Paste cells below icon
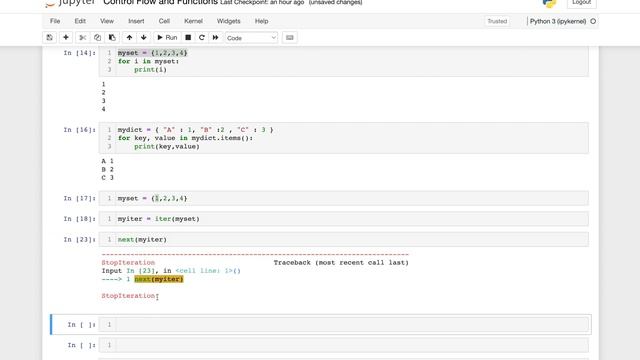This screenshot has width=640, height=360. point(112,38)
